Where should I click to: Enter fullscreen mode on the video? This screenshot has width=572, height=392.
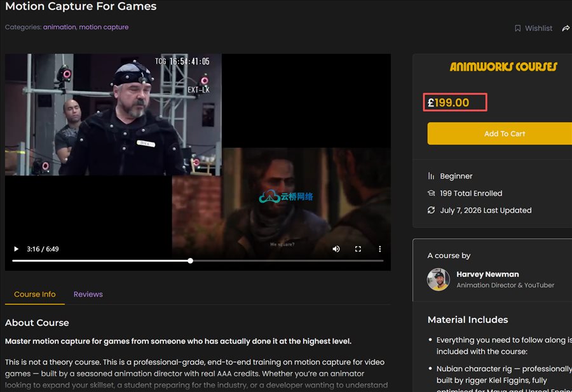358,249
